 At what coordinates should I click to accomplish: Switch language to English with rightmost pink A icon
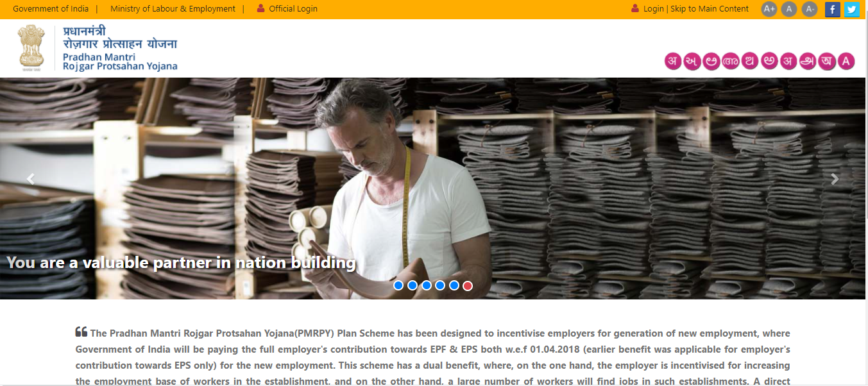(846, 62)
